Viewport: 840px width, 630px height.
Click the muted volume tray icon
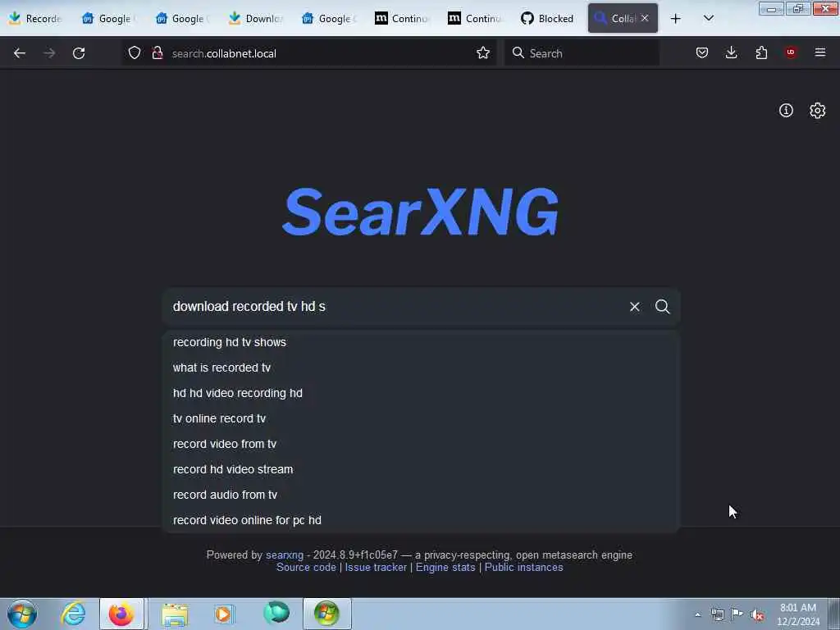pyautogui.click(x=757, y=614)
